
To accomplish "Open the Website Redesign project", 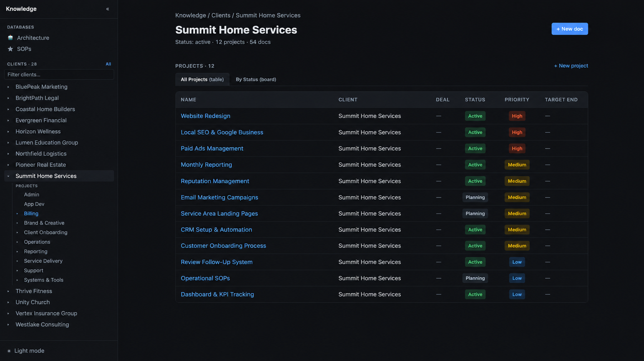I will [x=206, y=116].
